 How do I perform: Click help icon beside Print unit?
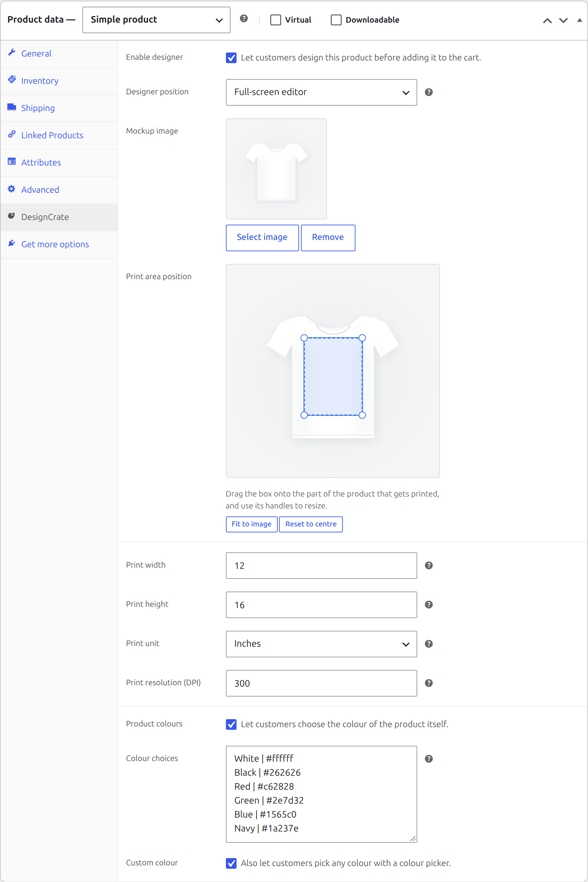tap(429, 644)
